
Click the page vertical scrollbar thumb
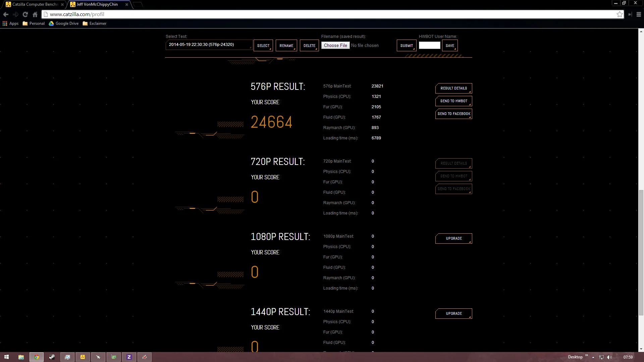[641, 252]
